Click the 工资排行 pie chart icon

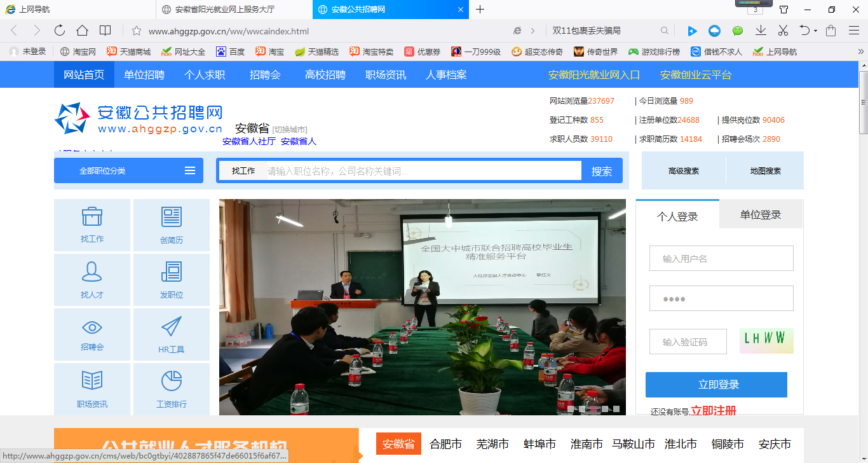click(x=172, y=382)
